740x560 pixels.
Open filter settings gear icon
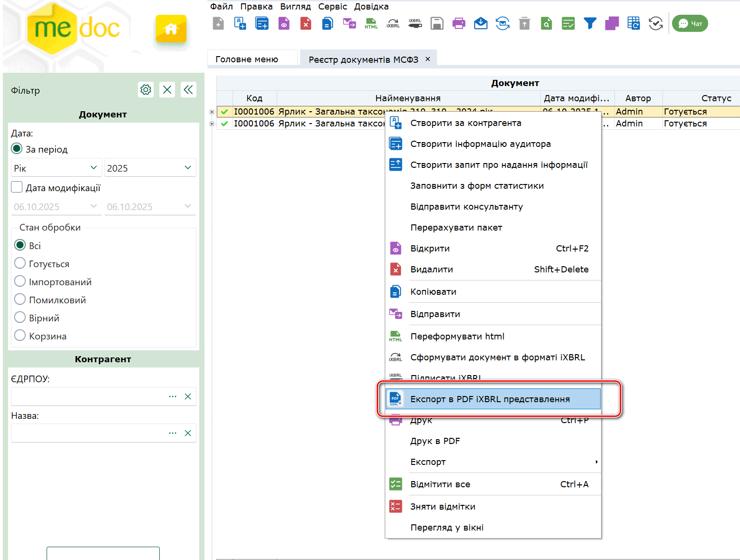point(146,89)
